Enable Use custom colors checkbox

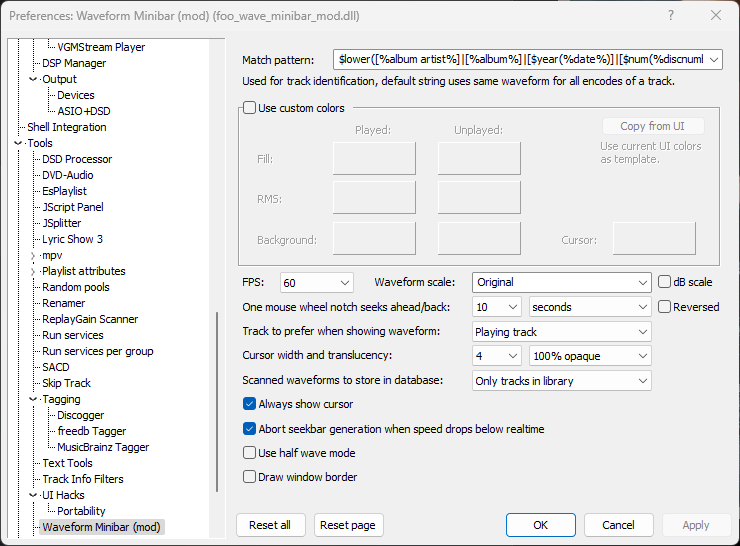point(249,108)
